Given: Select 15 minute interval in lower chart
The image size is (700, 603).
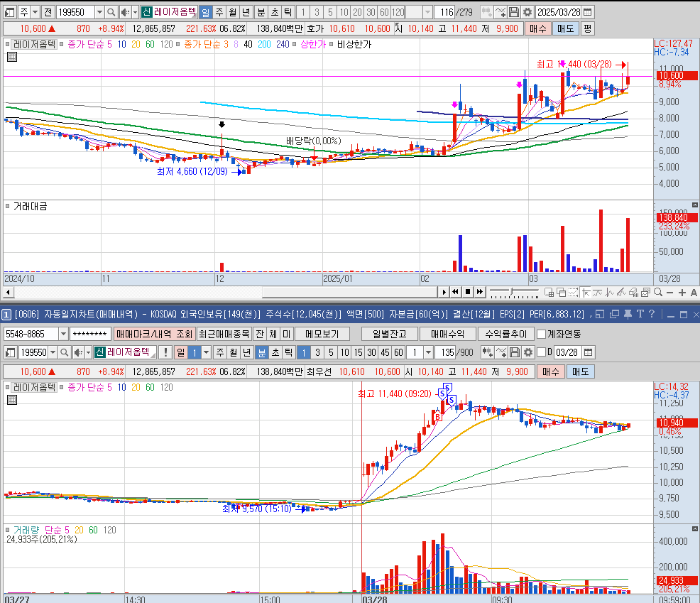Looking at the screenshot, I should [x=359, y=352].
